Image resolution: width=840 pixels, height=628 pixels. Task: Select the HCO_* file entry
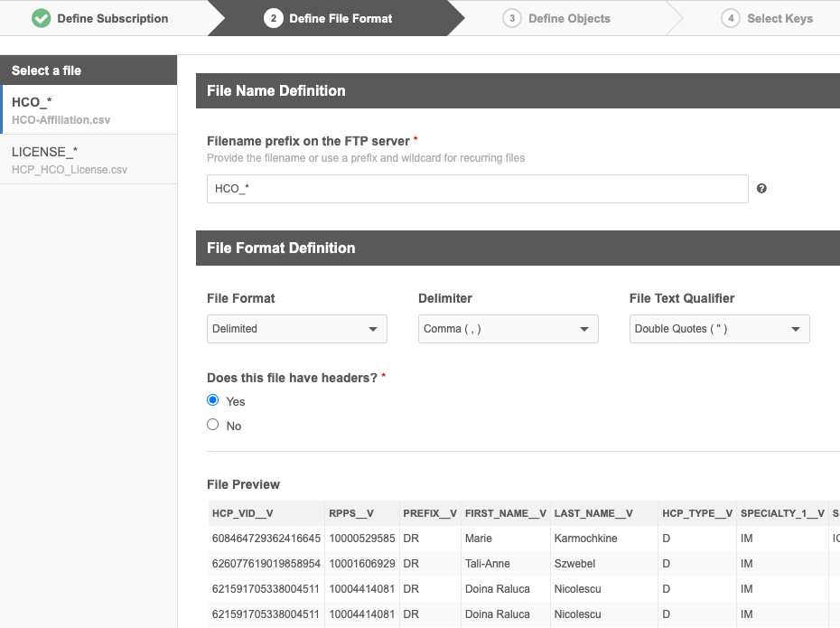click(89, 110)
